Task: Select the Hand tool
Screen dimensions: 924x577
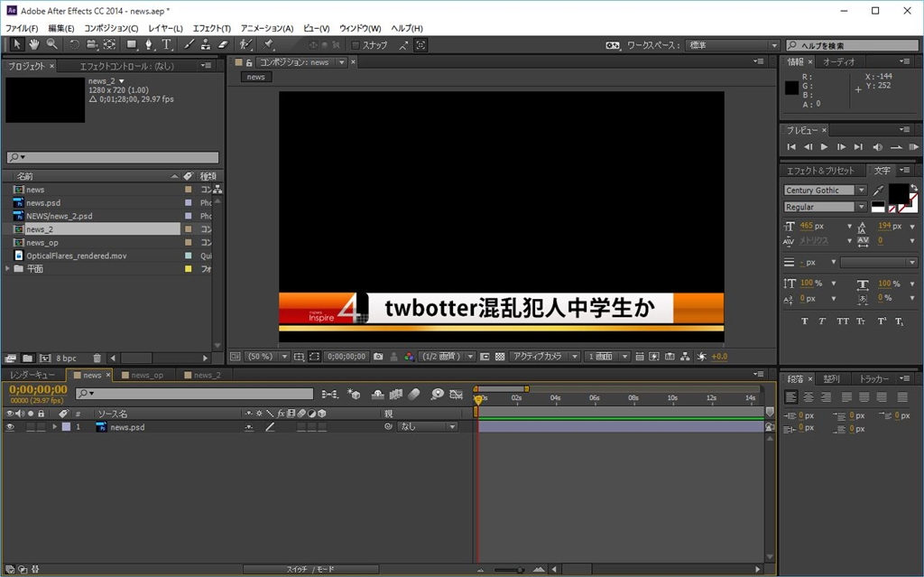Action: (x=34, y=44)
